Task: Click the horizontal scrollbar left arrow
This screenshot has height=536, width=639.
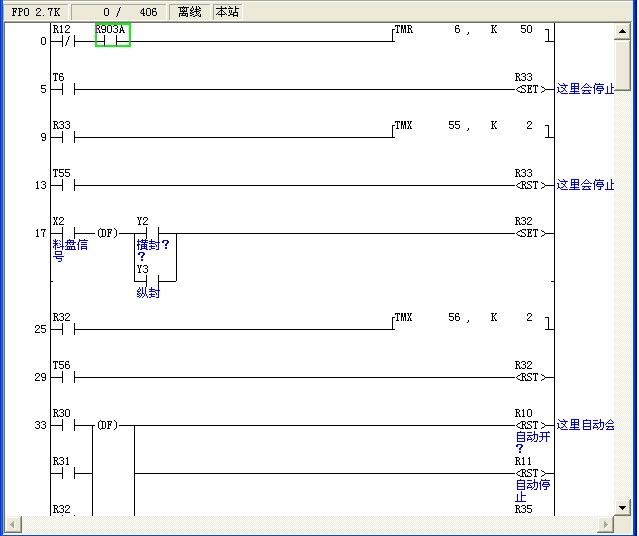Action: (x=13, y=524)
